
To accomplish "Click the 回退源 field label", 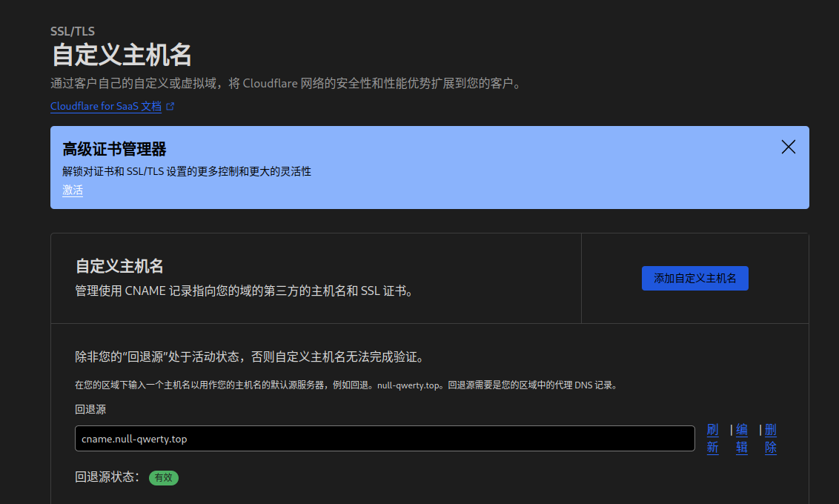I will click(88, 408).
